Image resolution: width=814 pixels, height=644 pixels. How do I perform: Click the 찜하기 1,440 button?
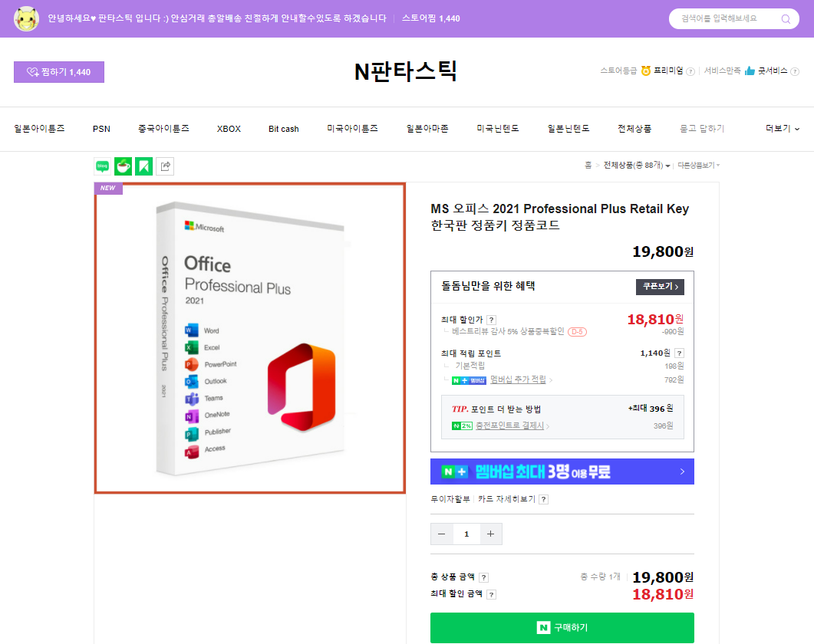pos(58,72)
